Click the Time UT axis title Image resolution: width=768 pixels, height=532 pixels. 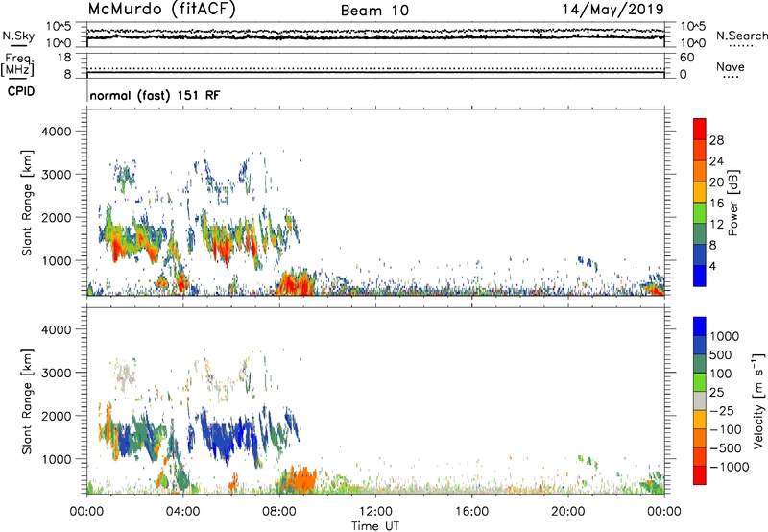tap(375, 526)
